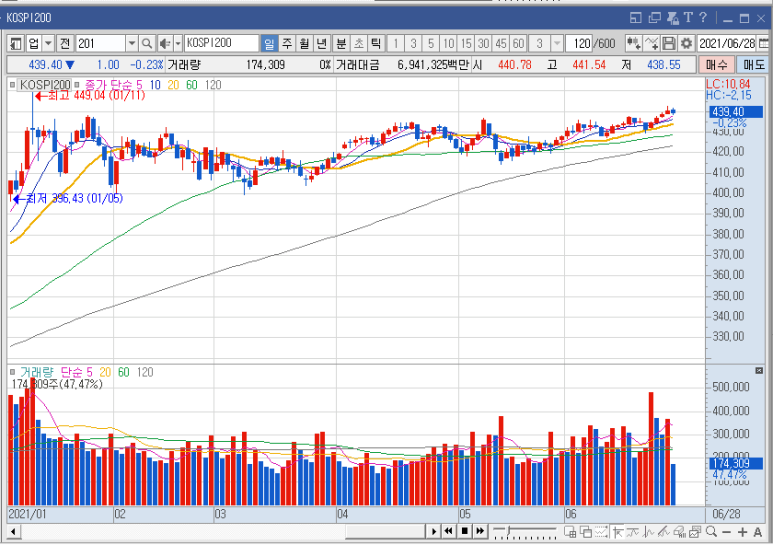Screen dimensions: 773x545
Task: Click the trend line drawing icon at bottom
Action: click(632, 532)
